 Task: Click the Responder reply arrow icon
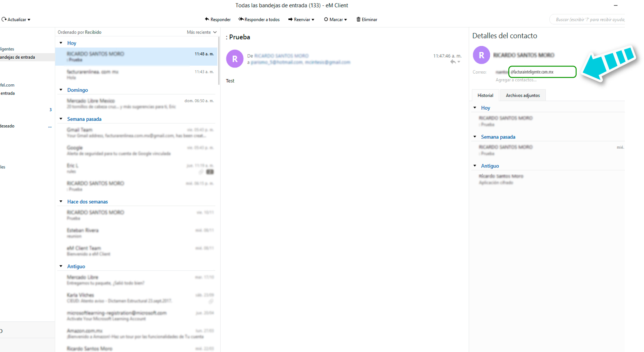point(207,19)
